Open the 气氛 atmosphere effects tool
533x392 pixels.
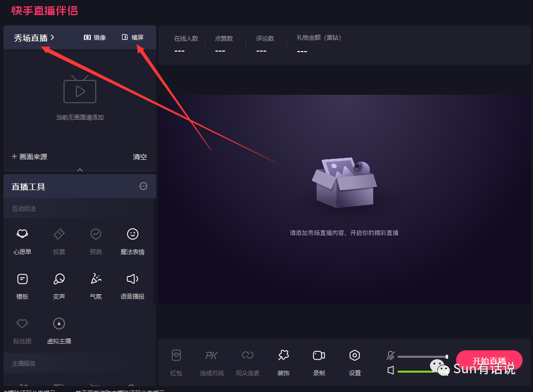pyautogui.click(x=96, y=286)
